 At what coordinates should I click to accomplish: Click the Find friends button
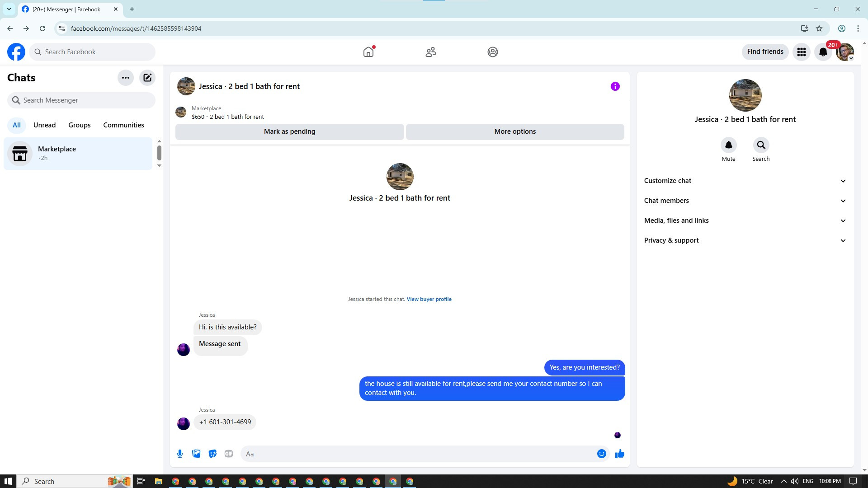pyautogui.click(x=765, y=52)
